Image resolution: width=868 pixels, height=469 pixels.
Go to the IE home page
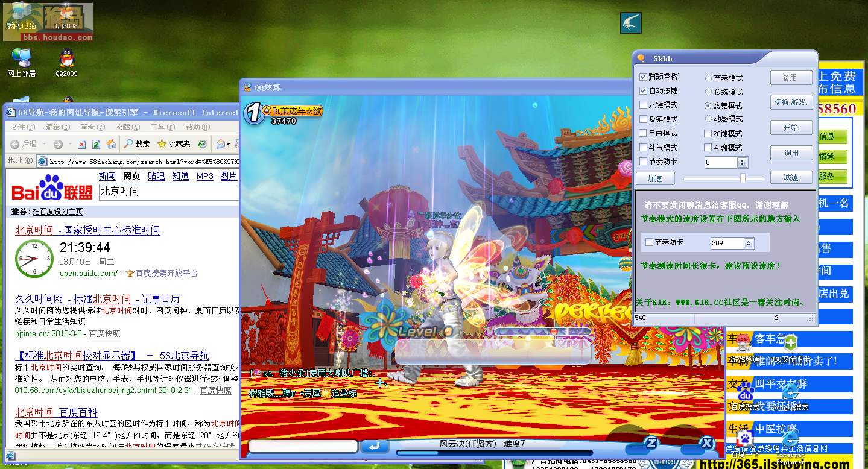(x=111, y=144)
